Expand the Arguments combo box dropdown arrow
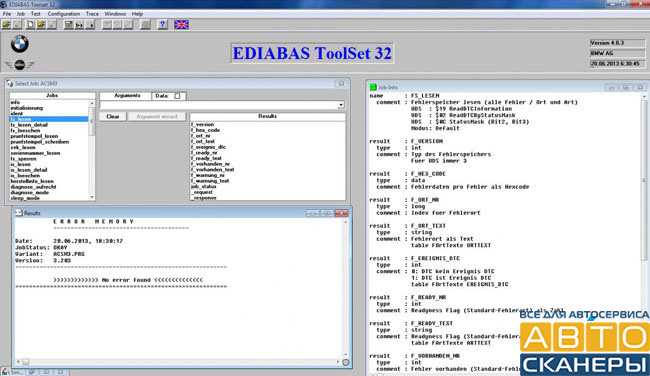650x376 pixels. pyautogui.click(x=341, y=105)
